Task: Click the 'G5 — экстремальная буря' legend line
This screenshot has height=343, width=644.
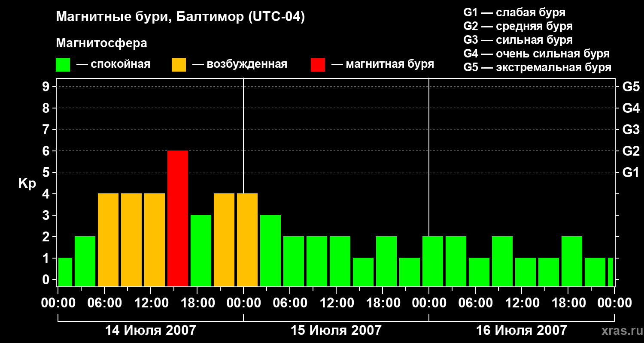Action: (x=537, y=67)
